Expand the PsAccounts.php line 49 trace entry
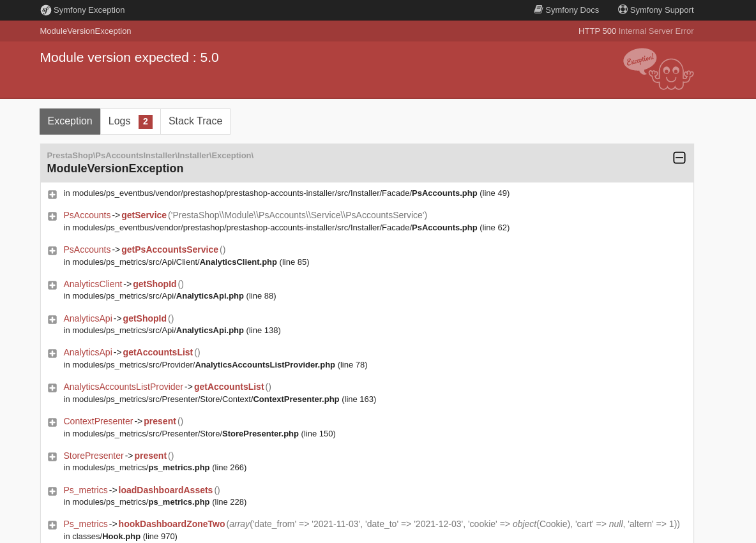Screen dimensions: 756x543 point(52,194)
